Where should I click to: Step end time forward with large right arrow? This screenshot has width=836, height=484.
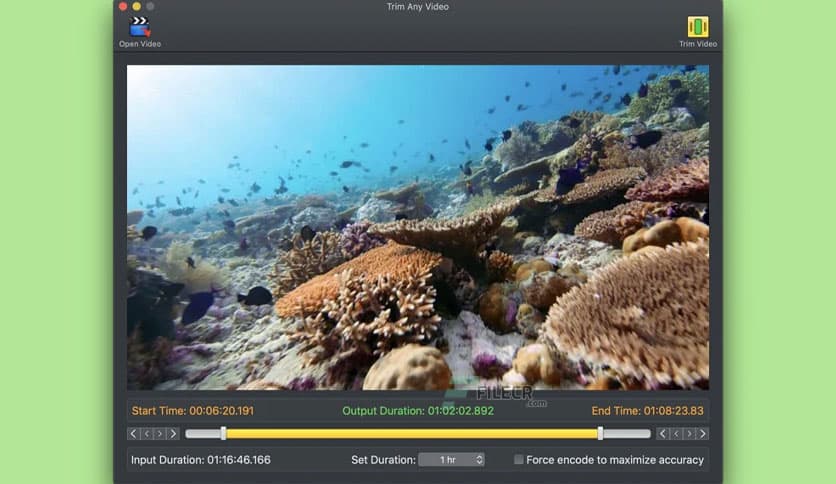pos(703,434)
